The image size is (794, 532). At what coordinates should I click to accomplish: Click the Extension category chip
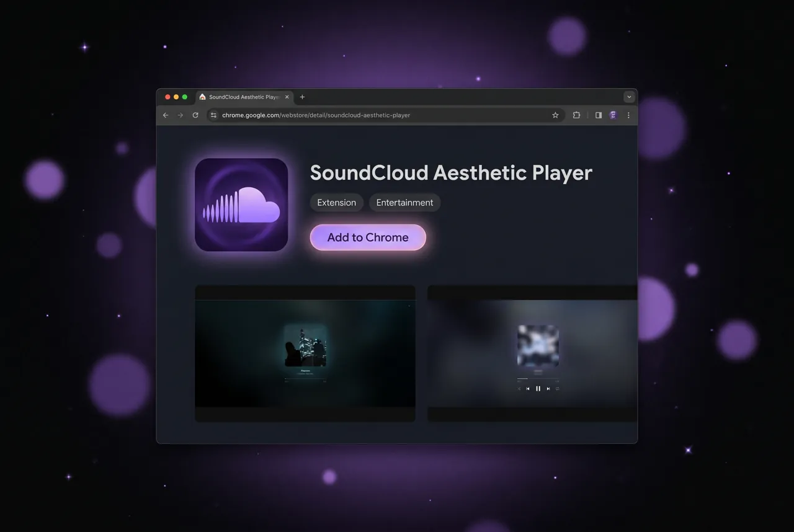(x=337, y=203)
